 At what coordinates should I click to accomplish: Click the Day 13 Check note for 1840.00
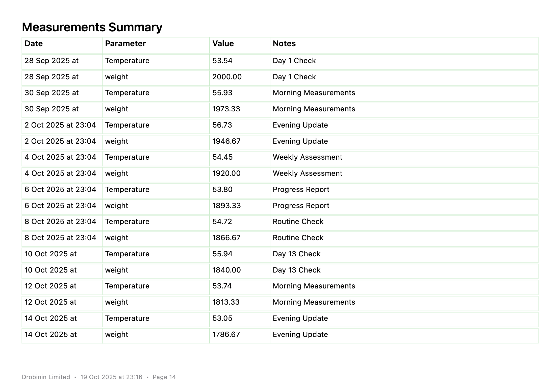[x=296, y=270]
